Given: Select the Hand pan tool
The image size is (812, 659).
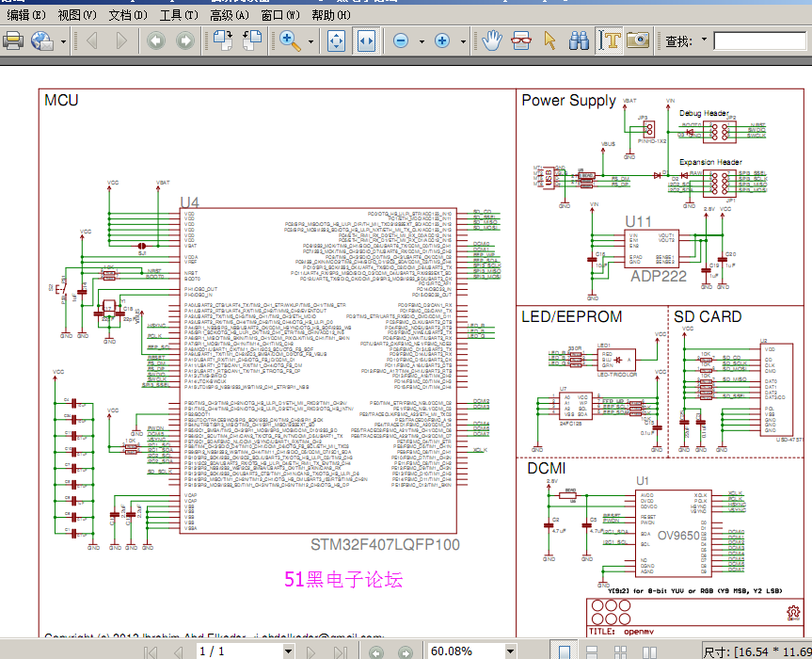Looking at the screenshot, I should [492, 40].
